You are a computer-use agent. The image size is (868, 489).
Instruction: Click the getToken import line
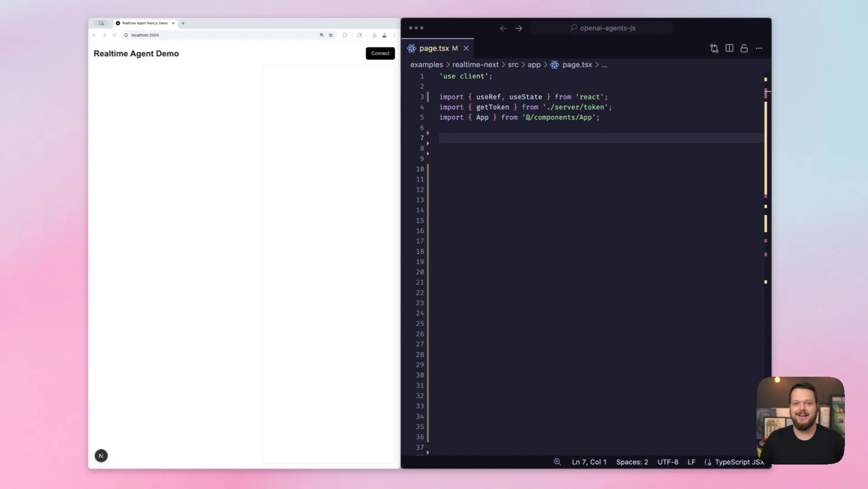525,107
